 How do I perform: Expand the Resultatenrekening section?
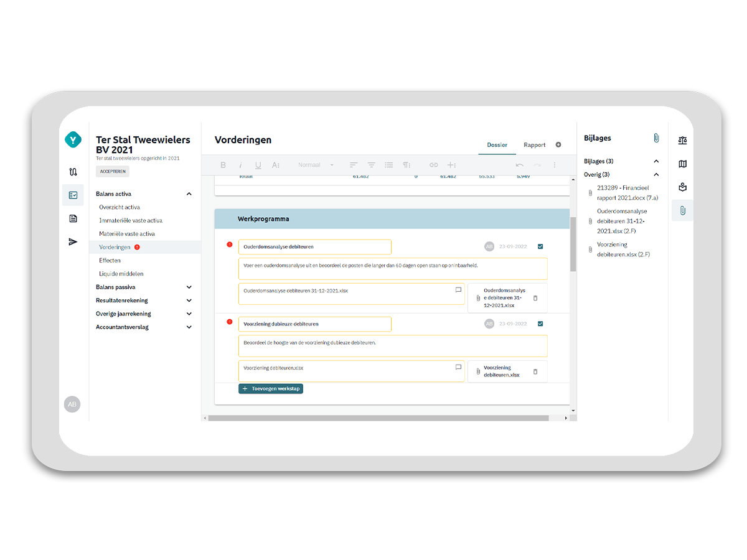pyautogui.click(x=189, y=301)
